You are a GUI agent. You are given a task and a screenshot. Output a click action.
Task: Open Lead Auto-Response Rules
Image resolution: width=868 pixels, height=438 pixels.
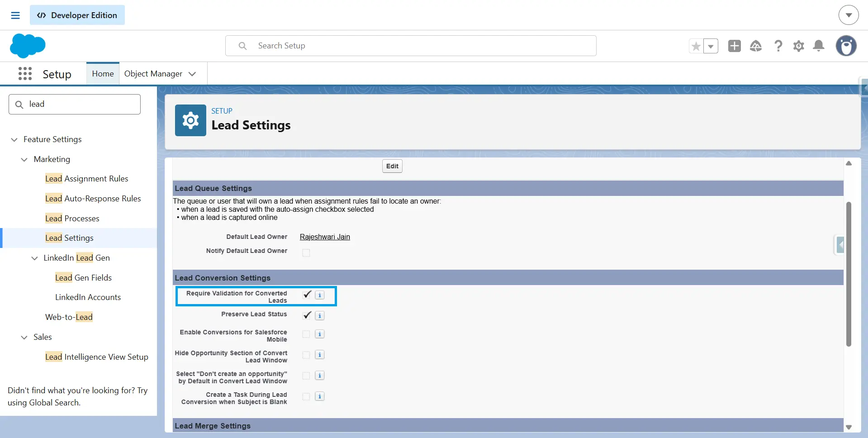93,199
